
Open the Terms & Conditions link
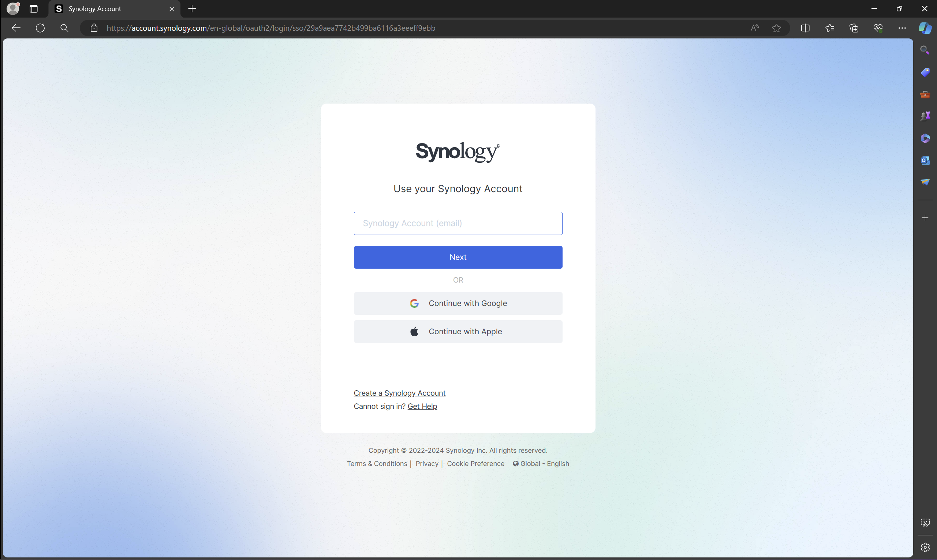tap(377, 464)
